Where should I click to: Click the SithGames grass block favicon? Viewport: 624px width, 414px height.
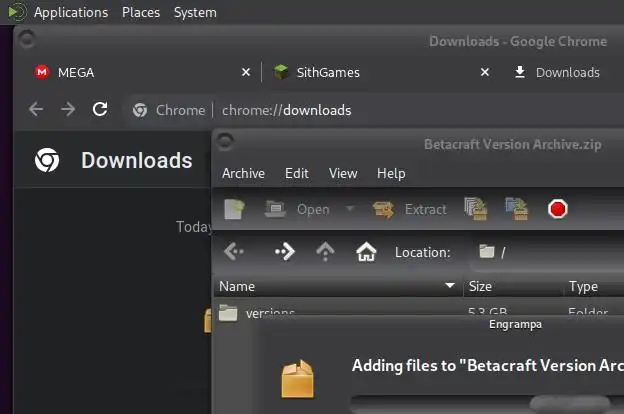click(281, 72)
